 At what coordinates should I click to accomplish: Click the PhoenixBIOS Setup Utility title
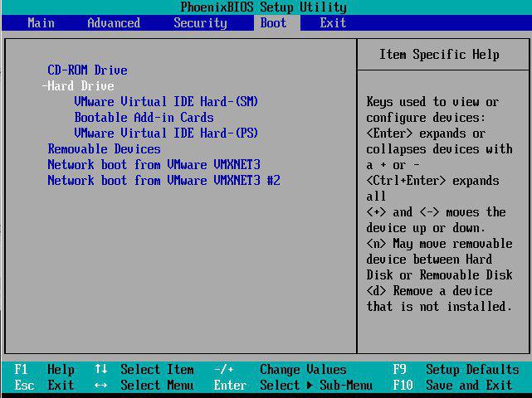[264, 7]
